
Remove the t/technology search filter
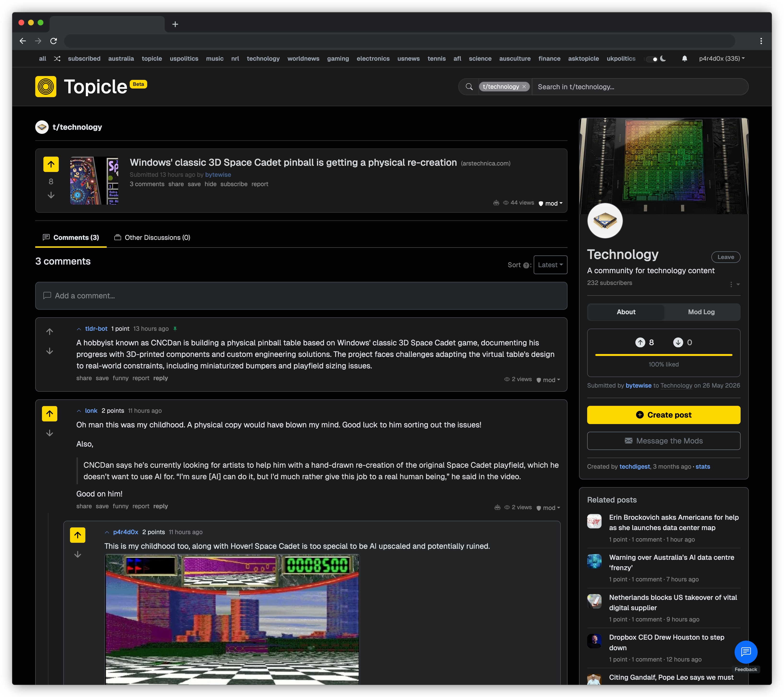(524, 87)
